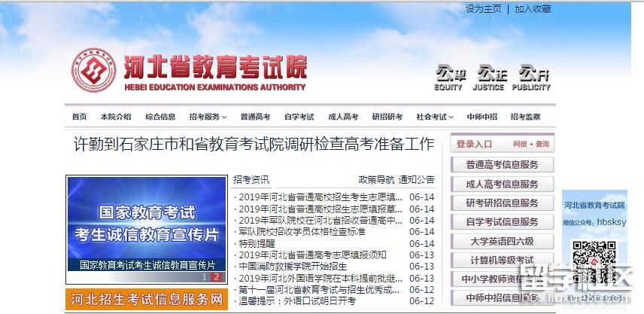Expand the 社会考试 dropdown menu
Viewport: 644px width, 314px height.
click(435, 117)
